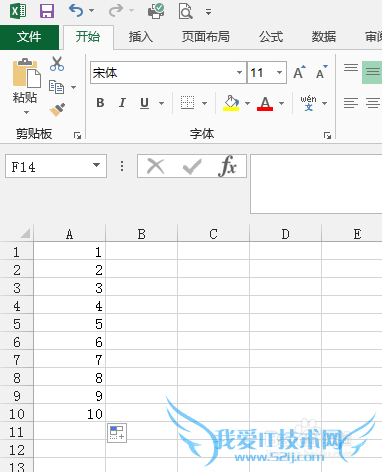Open the 文件 tab

tap(29, 37)
